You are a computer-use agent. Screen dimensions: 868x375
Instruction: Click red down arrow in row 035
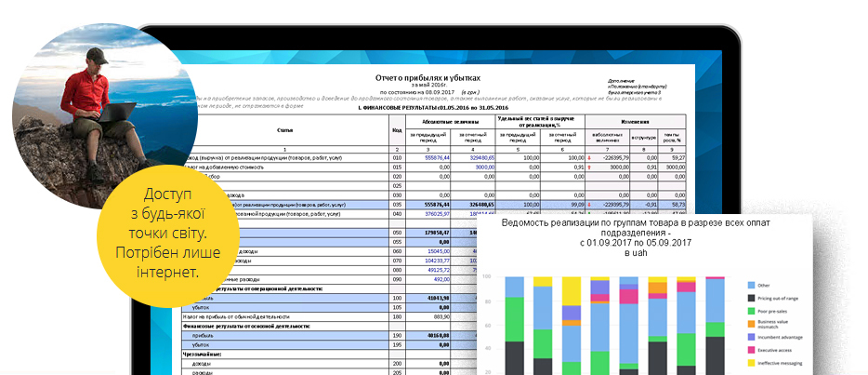(x=589, y=204)
